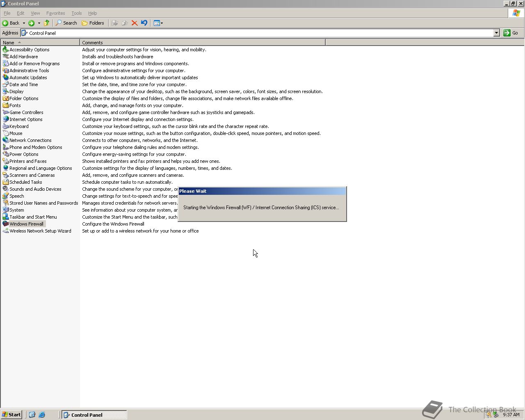Select the Add Hardware icon
The image size is (525, 420).
click(6, 57)
